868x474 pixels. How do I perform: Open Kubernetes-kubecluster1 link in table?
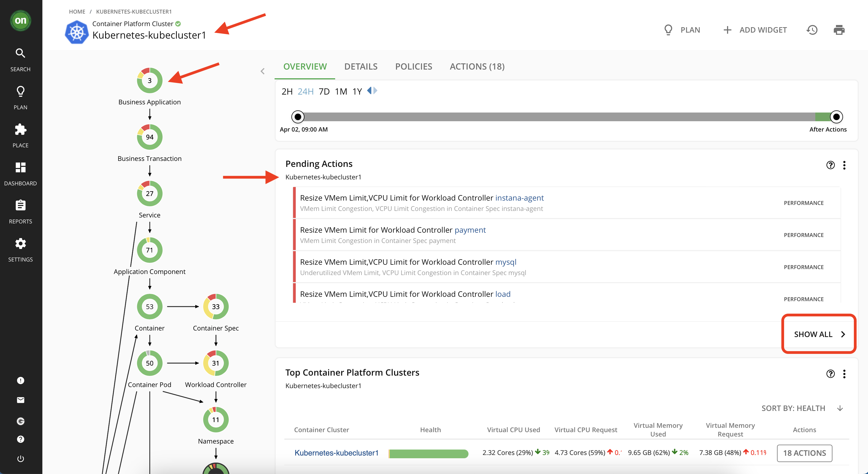[336, 453]
